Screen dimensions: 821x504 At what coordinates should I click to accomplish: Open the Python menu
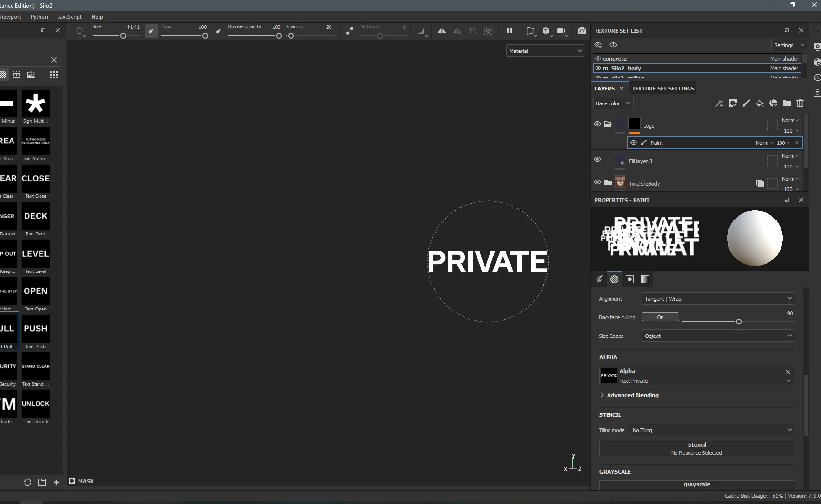tap(40, 16)
